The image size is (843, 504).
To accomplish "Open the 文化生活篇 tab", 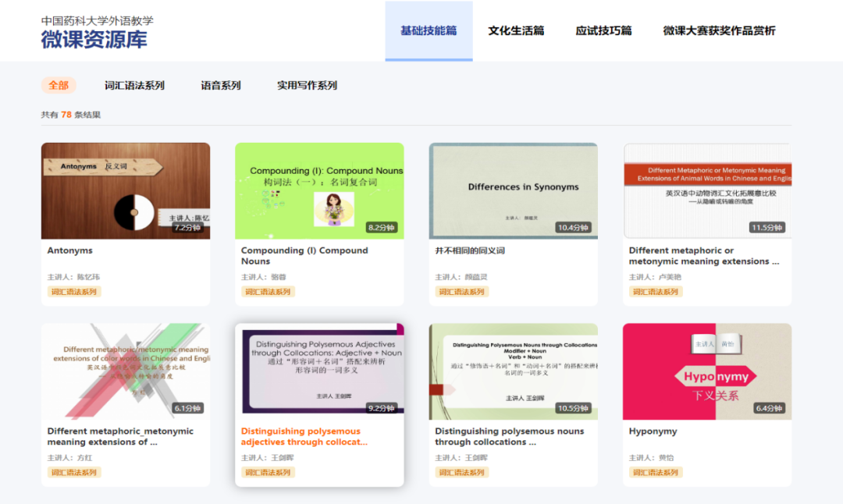I will pyautogui.click(x=516, y=31).
